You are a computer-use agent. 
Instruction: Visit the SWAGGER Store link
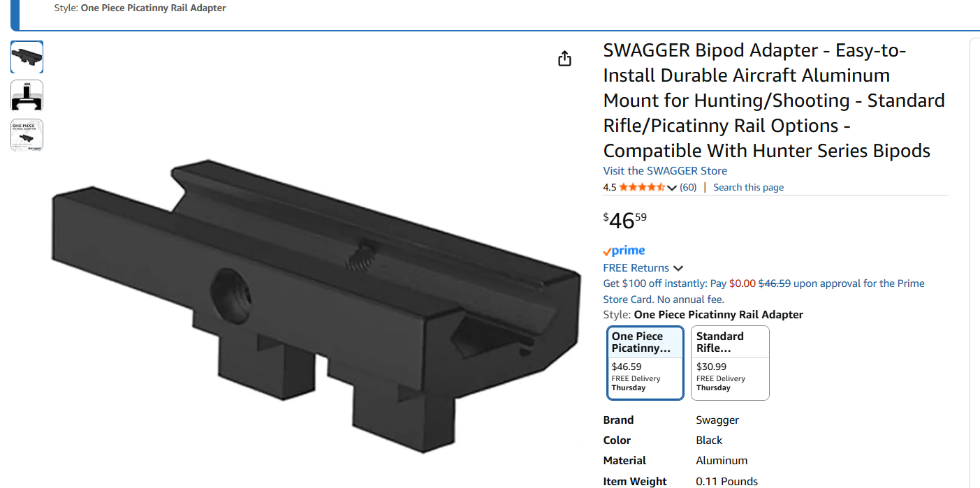pyautogui.click(x=665, y=170)
